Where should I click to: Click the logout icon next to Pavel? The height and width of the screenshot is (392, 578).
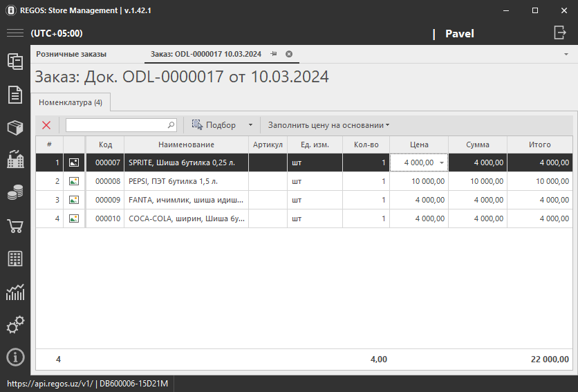click(559, 32)
